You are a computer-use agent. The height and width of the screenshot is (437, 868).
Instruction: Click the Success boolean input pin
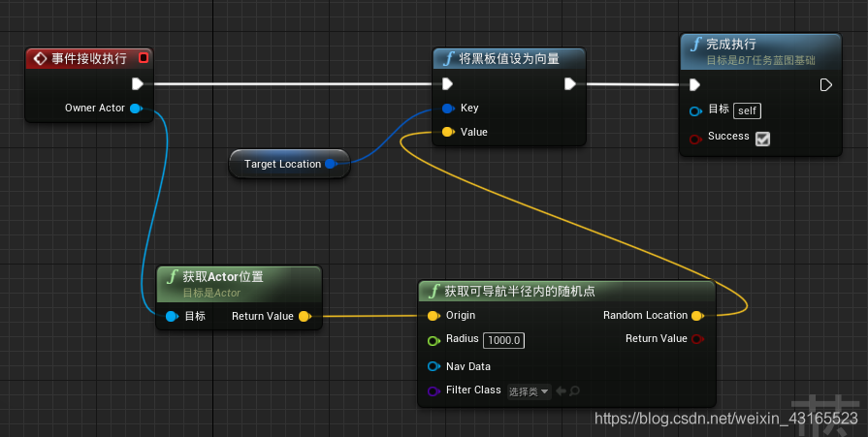coord(695,139)
